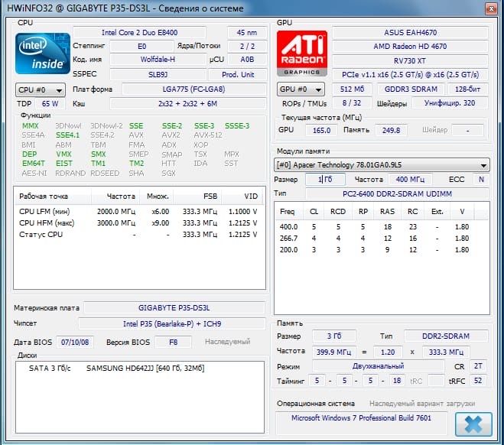
Task: Click the ATI Radeon Graphics logo
Action: point(302,54)
